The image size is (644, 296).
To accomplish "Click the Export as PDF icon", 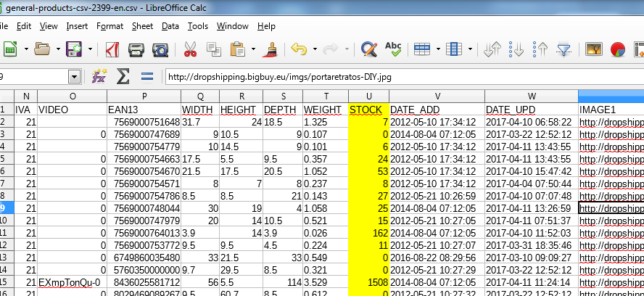I will click(x=112, y=50).
